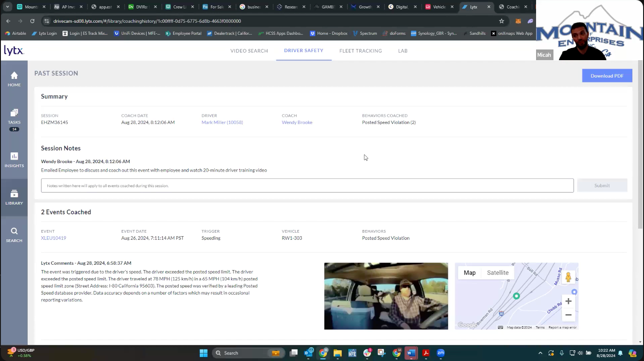Switch to the Coaching browser tab
This screenshot has height=361, width=644.
tap(513, 7)
